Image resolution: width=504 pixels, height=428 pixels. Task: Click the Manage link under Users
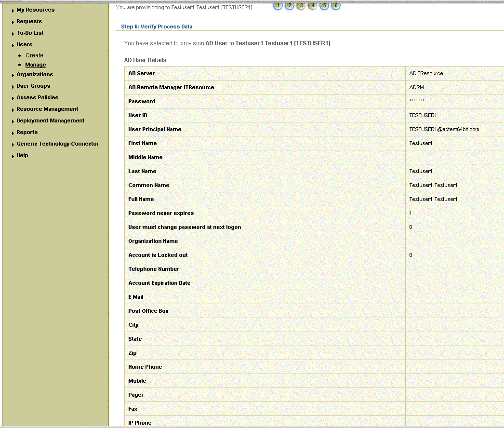[x=36, y=65]
